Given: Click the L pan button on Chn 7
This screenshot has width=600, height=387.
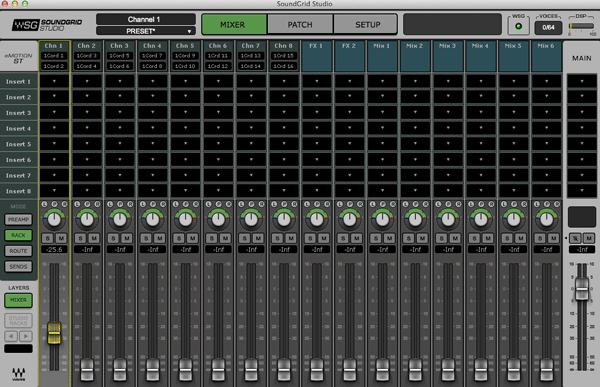Looking at the screenshot, I should coord(241,204).
